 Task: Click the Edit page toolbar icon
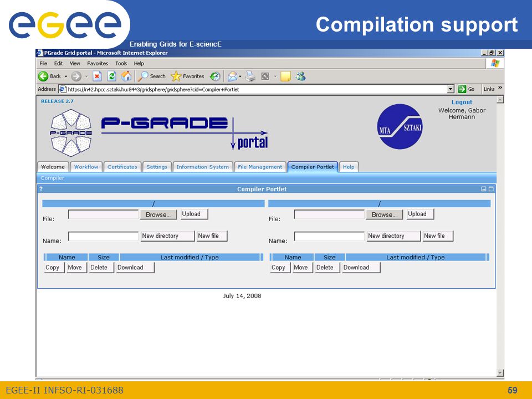coord(265,76)
